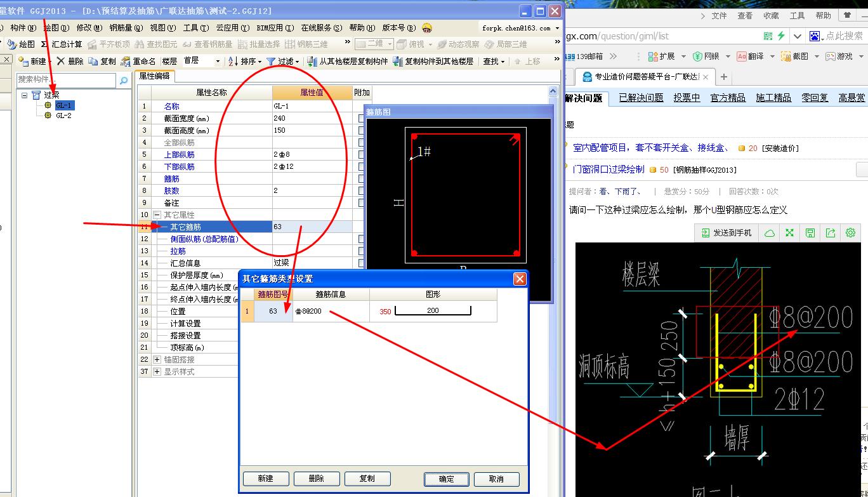
Task: Run 汇总计算 summary calculation
Action: [62, 44]
